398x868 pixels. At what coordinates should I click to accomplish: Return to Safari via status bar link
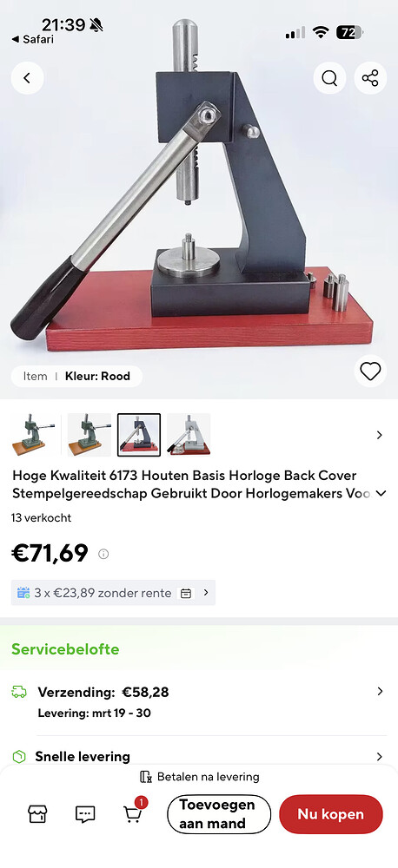tap(33, 39)
